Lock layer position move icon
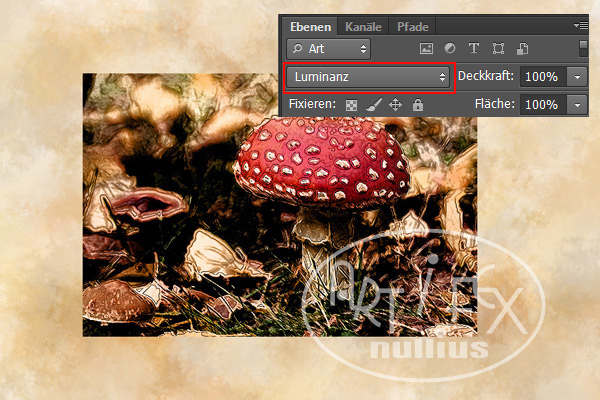This screenshot has height=400, width=600. [395, 104]
